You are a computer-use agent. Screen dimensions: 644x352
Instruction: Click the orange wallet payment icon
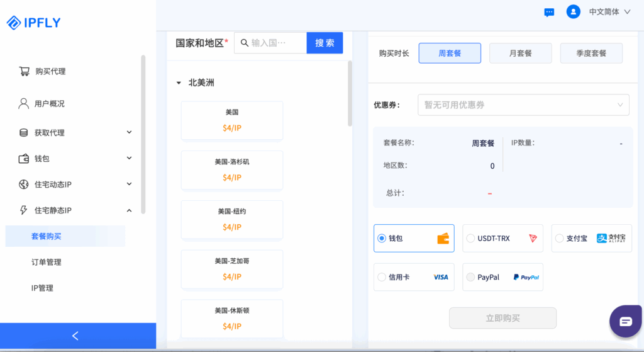click(443, 239)
